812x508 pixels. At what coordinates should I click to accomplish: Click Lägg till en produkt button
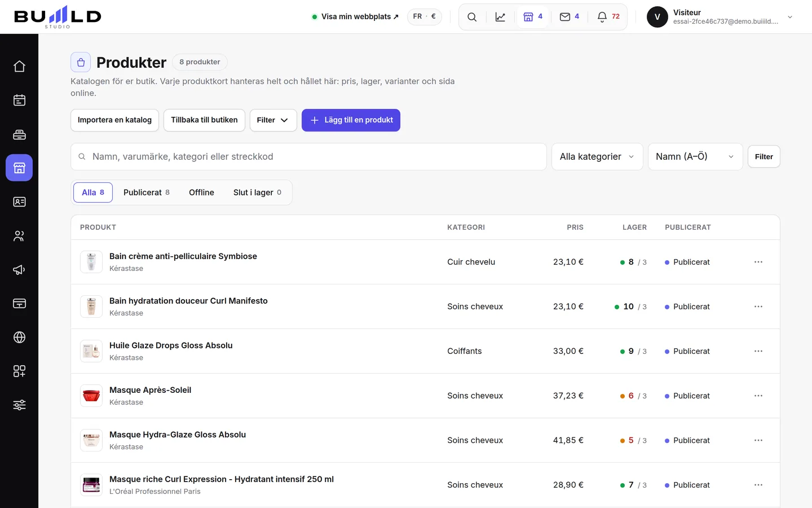[351, 120]
